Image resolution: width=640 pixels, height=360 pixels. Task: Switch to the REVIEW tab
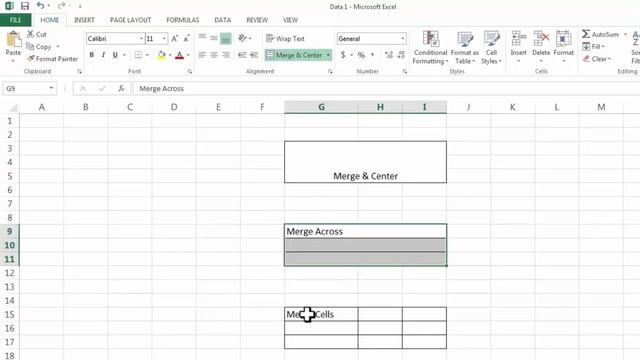[257, 20]
